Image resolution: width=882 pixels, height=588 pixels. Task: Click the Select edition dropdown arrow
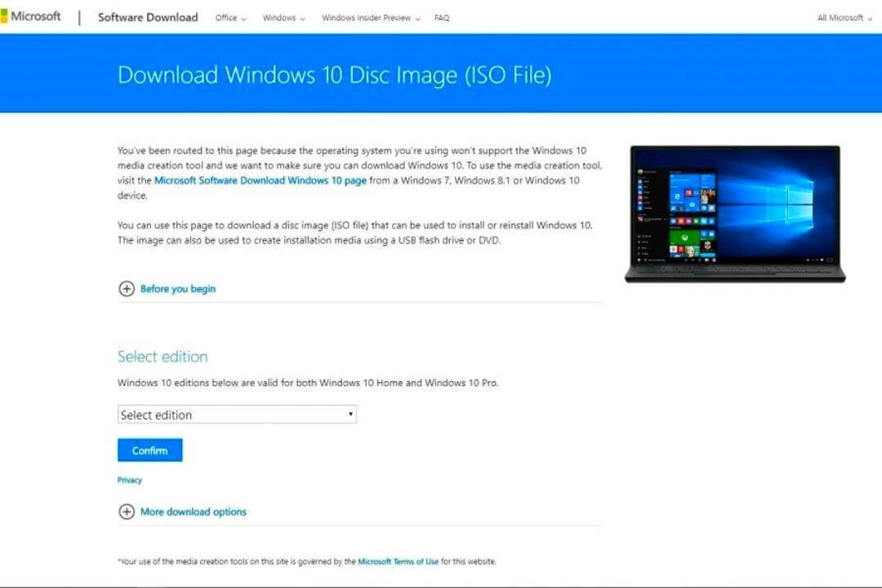click(350, 414)
